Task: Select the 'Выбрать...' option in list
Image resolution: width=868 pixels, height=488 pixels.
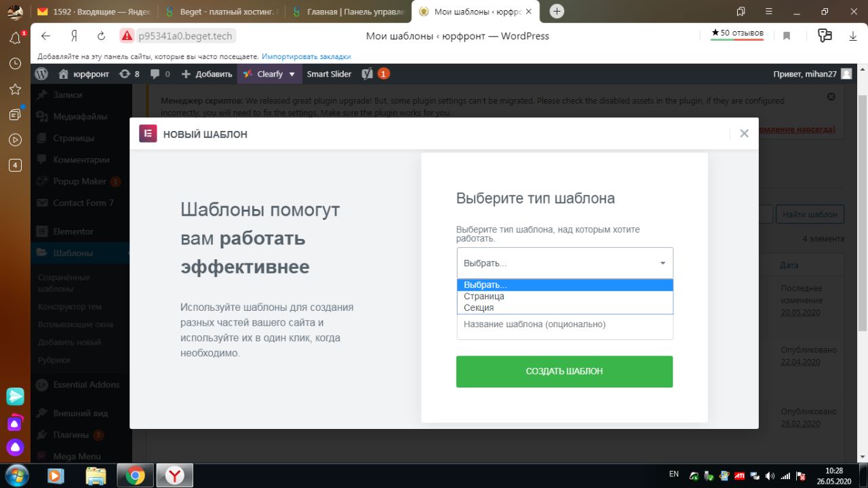Action: [x=565, y=285]
